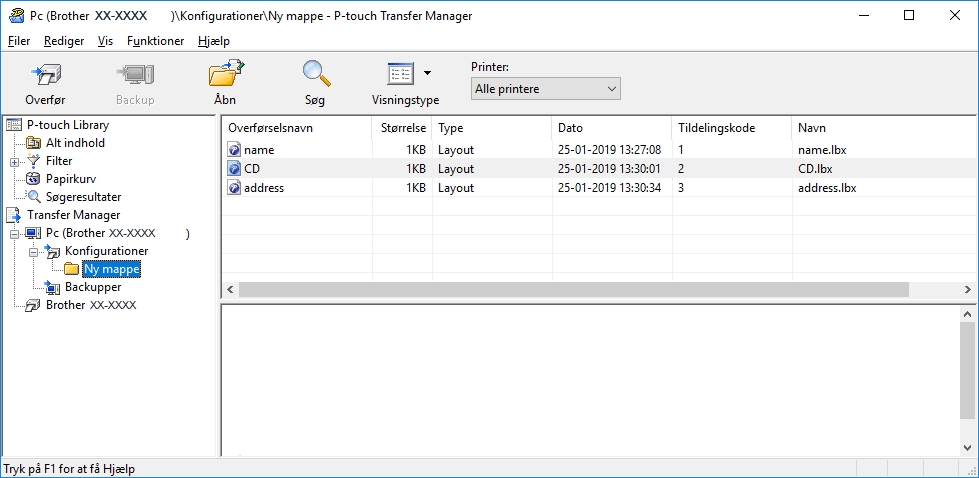Open the Hjælp menu
The height and width of the screenshot is (478, 979).
pos(214,41)
